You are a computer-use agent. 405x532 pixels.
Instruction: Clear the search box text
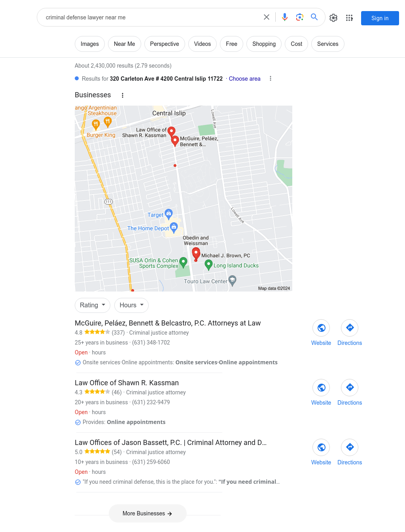click(267, 17)
